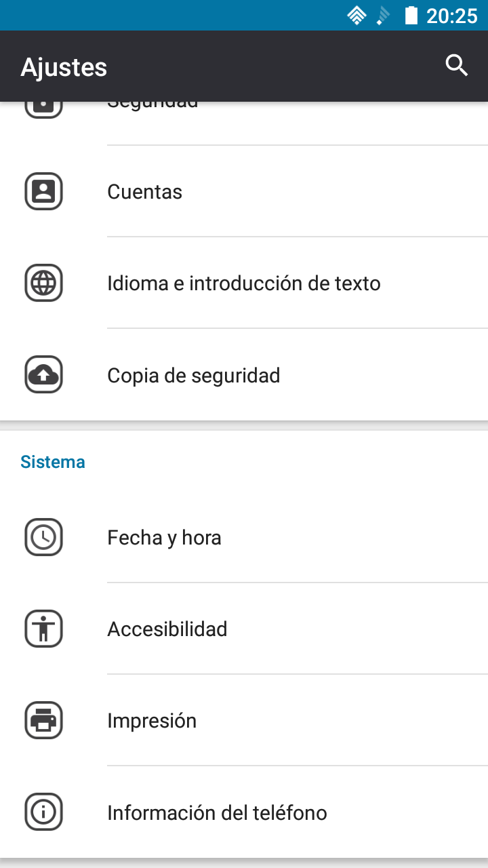The image size is (488, 868).
Task: Tap the clock icon for Fecha y hora
Action: coord(44,538)
